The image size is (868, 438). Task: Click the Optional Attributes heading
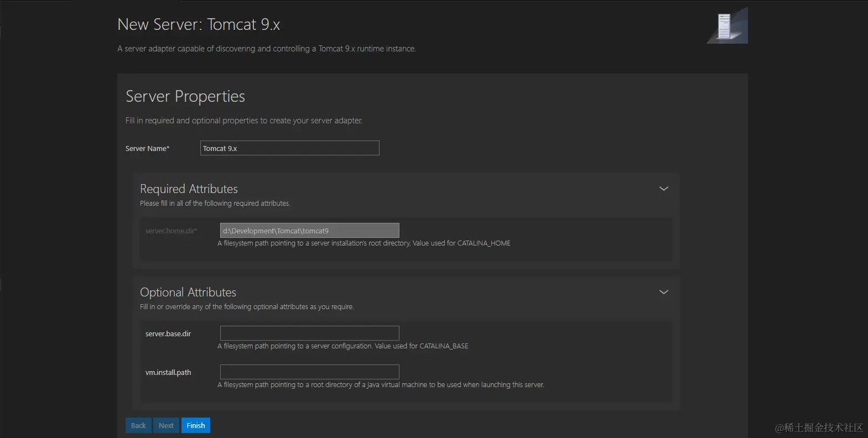(188, 293)
